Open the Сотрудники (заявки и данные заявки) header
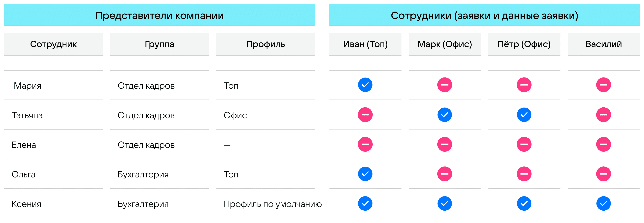This screenshot has height=223, width=644. tap(484, 15)
